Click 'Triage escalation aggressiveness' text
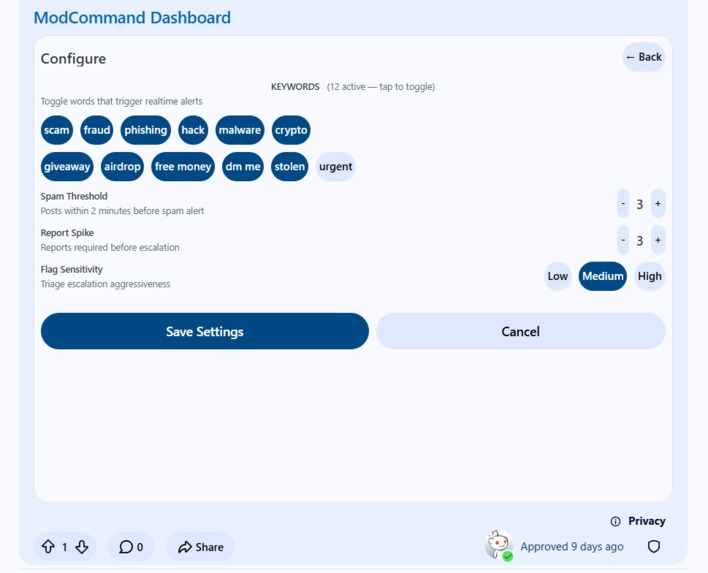 pos(106,284)
